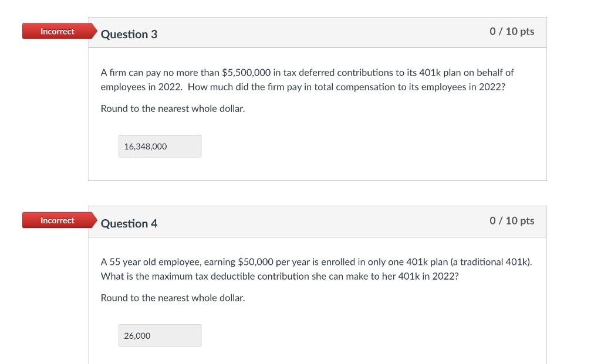Viewport: 601px width, 364px height.
Task: Click the 0 / 10 pts score for Question 4
Action: 512,220
